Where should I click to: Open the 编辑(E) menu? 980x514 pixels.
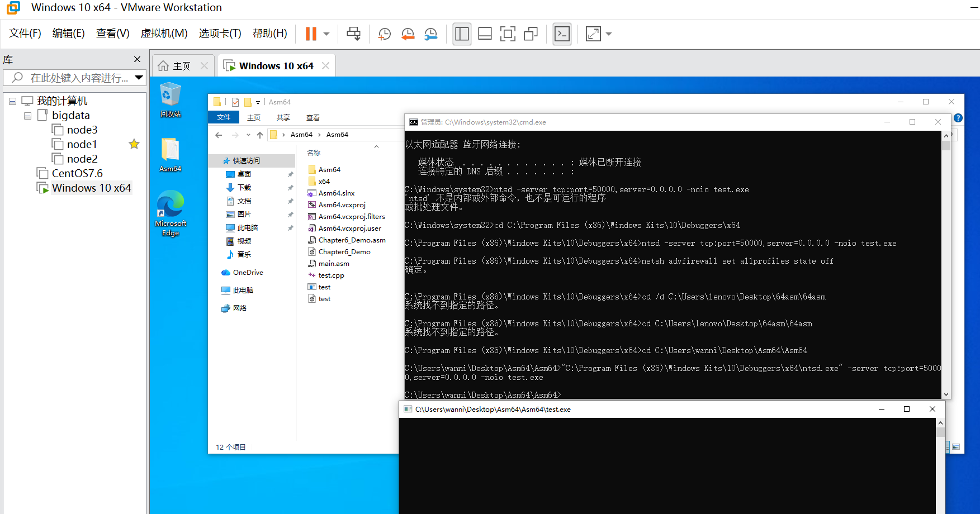click(69, 34)
